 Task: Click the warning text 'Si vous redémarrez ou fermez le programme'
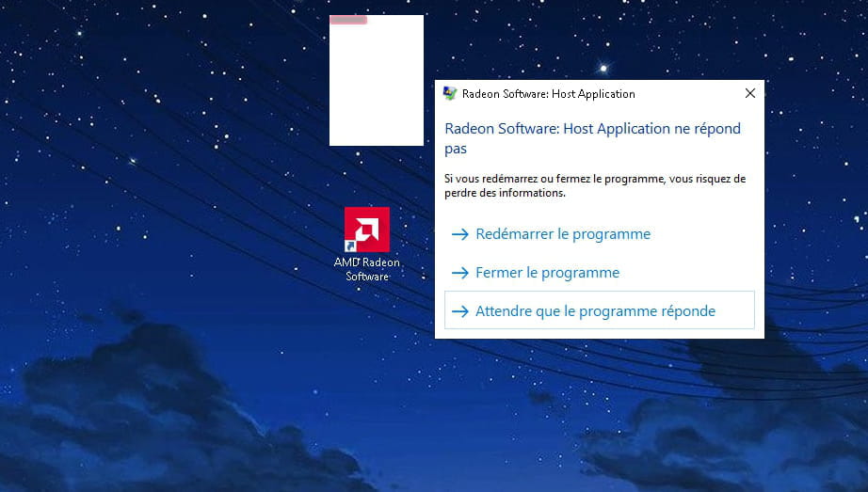click(x=555, y=179)
